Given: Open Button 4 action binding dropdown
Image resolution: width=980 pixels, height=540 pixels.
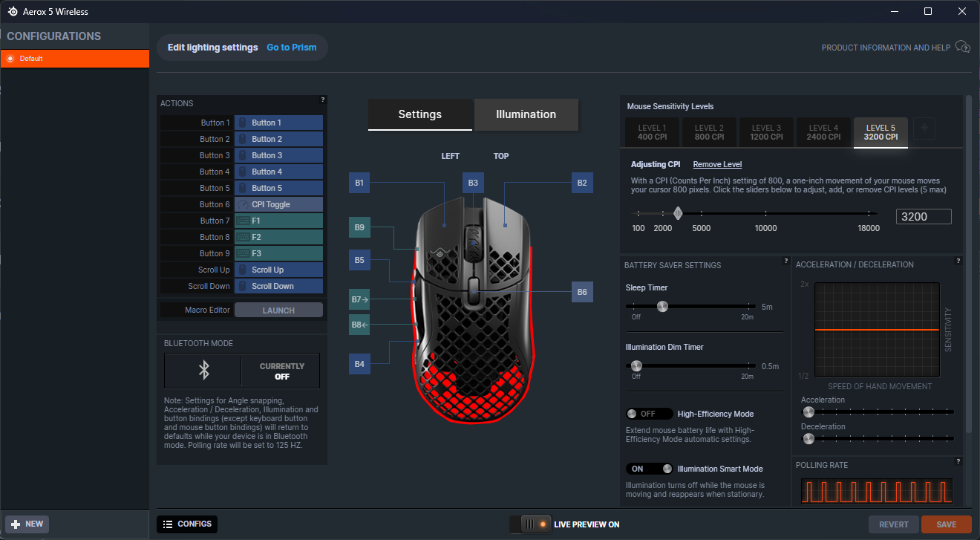Looking at the screenshot, I should pyautogui.click(x=278, y=172).
